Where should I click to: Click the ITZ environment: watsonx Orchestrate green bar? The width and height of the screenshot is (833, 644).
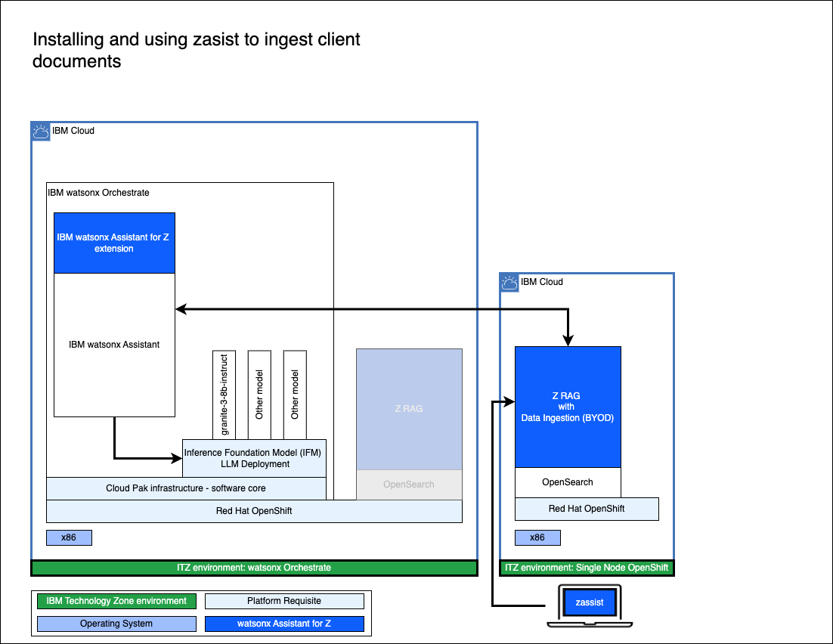coord(254,568)
